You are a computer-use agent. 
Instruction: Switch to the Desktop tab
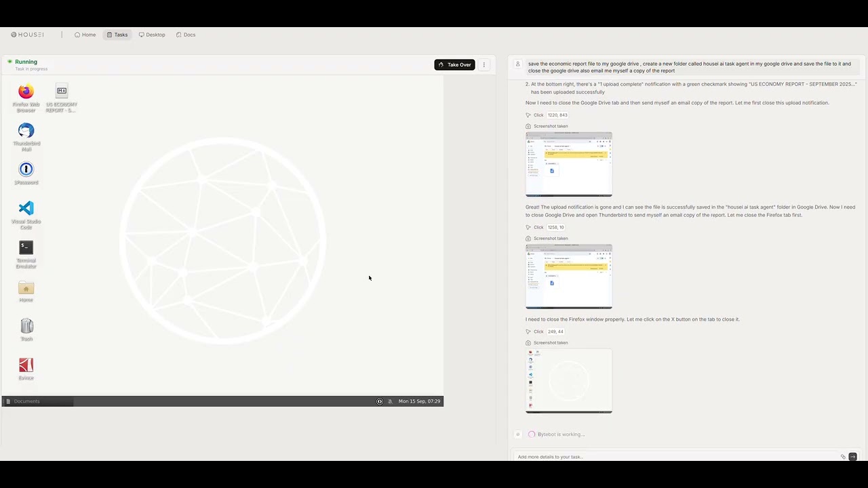pyautogui.click(x=152, y=35)
